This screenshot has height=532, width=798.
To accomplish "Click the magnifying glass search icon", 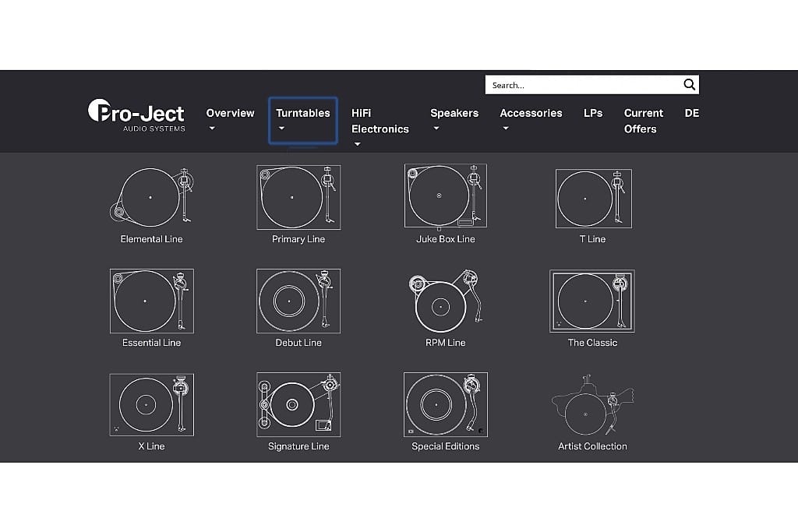I will 689,84.
